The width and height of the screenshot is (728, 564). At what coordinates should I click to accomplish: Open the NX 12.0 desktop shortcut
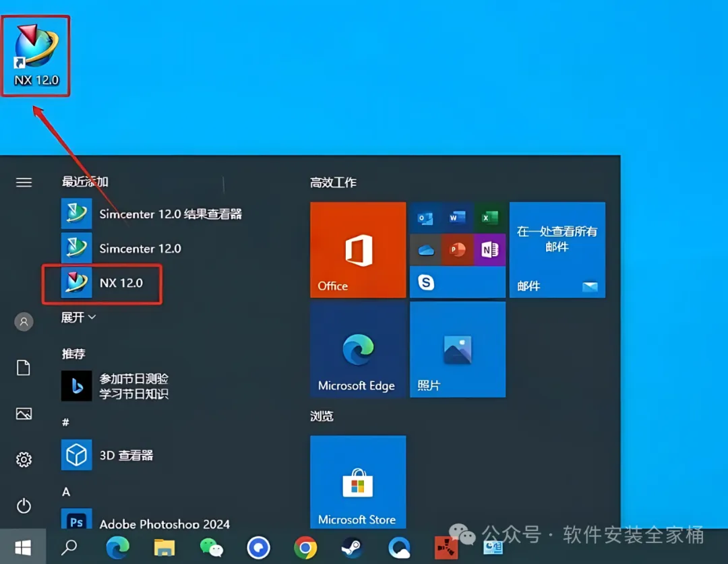pyautogui.click(x=36, y=56)
